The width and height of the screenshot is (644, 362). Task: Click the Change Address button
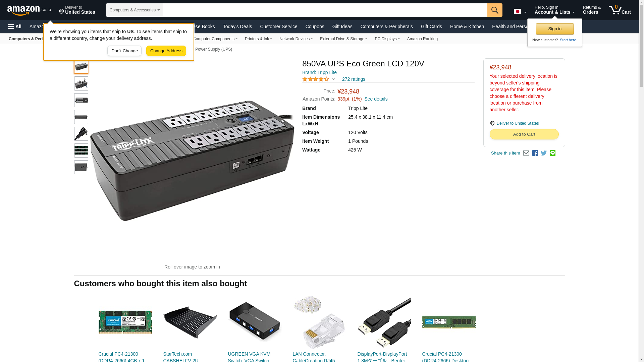pyautogui.click(x=166, y=51)
